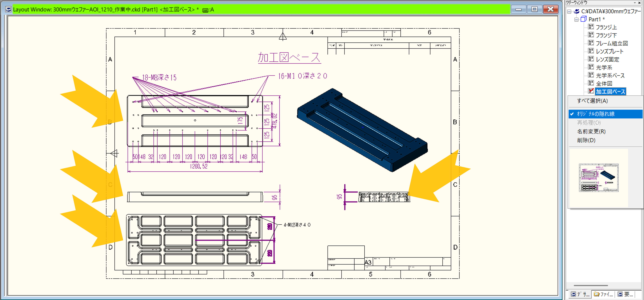The height and width of the screenshot is (300, 644).
Task: Click the 16-M10深さ20 annotation
Action: click(x=302, y=76)
